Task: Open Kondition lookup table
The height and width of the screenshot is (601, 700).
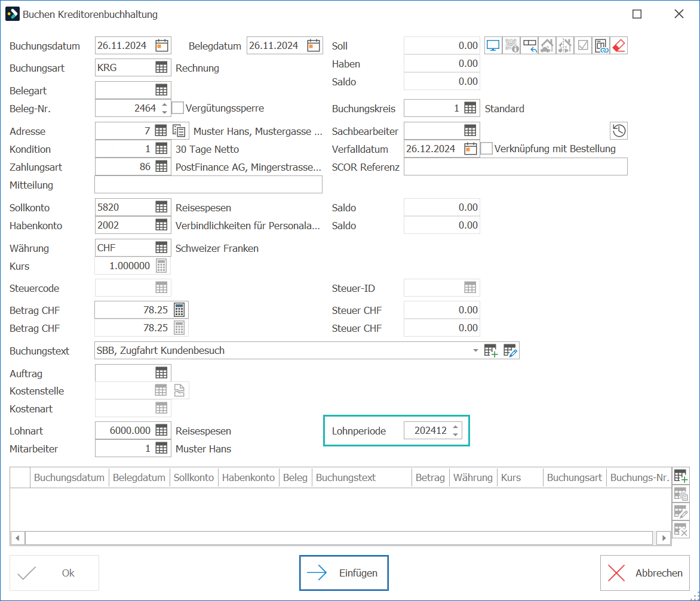Action: point(161,149)
